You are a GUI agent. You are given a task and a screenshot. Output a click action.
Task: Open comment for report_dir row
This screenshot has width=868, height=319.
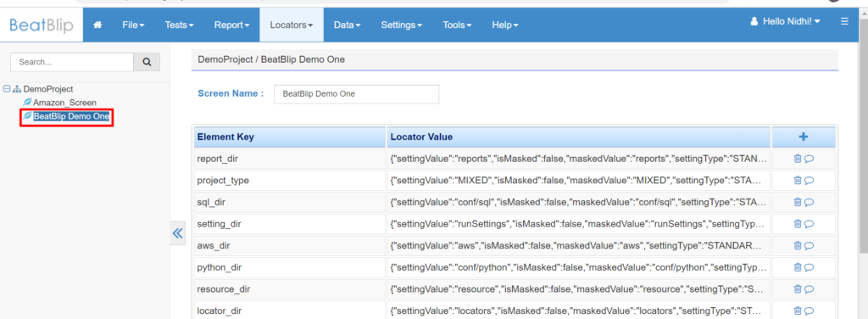[x=809, y=159]
